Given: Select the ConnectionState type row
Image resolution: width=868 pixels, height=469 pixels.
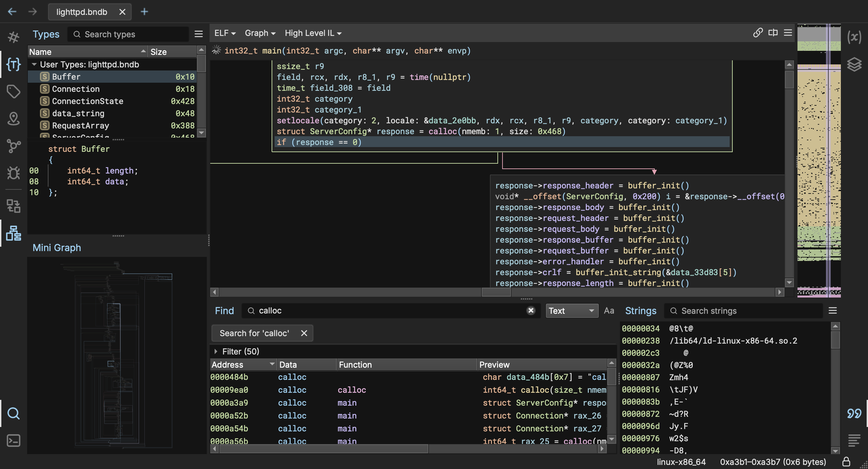Looking at the screenshot, I should click(x=87, y=101).
